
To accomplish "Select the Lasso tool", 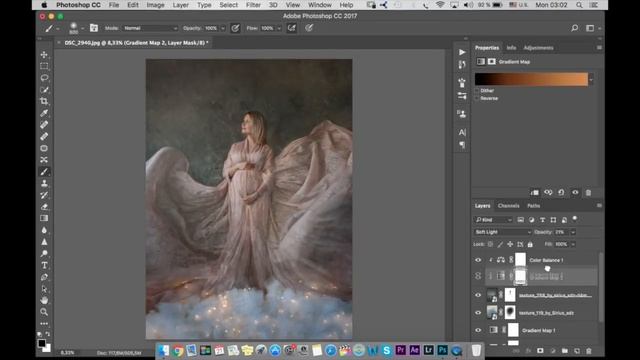I will pyautogui.click(x=44, y=78).
